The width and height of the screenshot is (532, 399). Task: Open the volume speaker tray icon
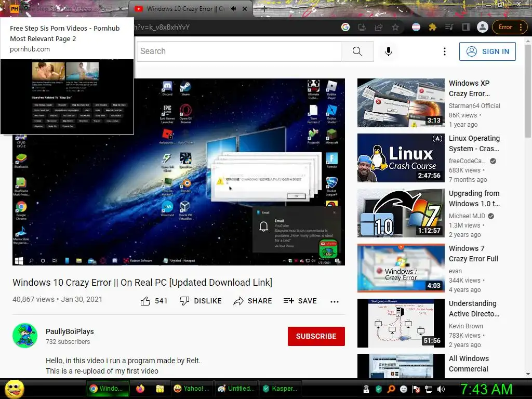pyautogui.click(x=441, y=389)
